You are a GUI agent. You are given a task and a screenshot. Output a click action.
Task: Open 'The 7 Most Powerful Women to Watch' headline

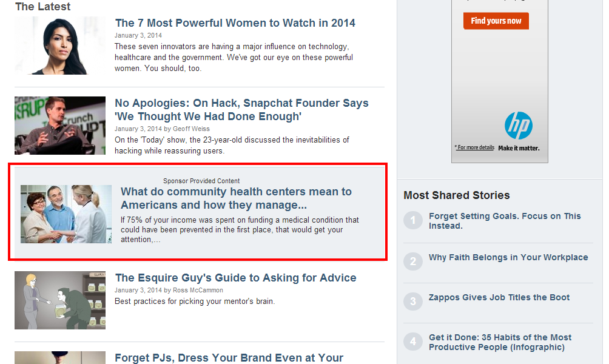(x=235, y=23)
